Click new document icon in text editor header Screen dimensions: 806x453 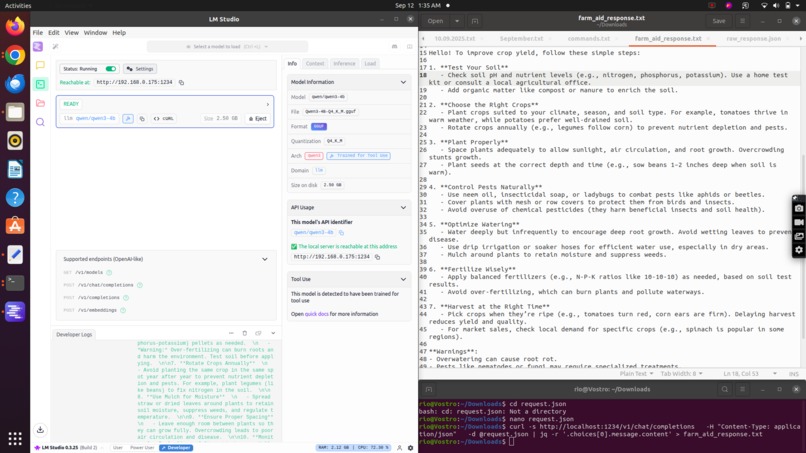(474, 21)
